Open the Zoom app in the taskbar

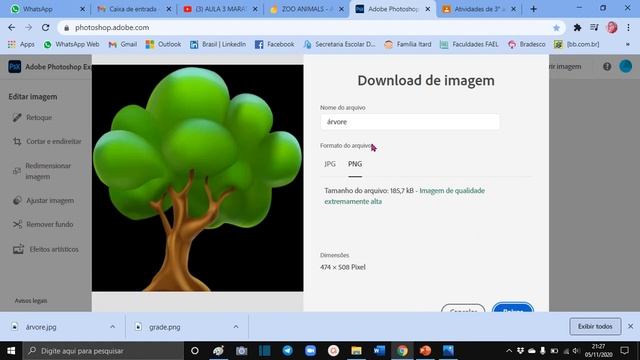[x=311, y=351]
